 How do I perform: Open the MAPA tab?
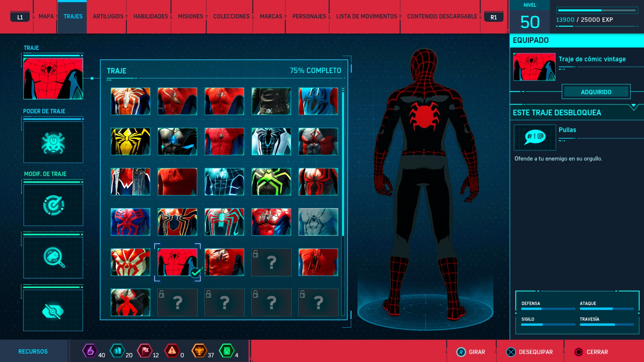tap(46, 16)
